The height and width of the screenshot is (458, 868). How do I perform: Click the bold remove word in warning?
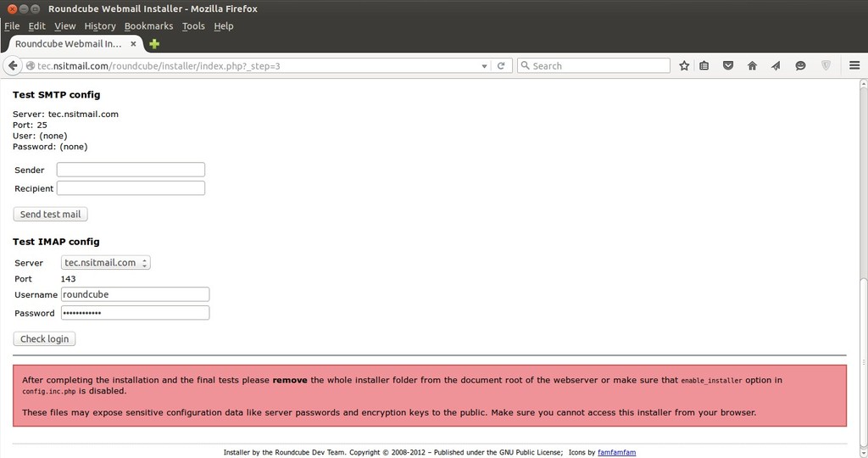tap(290, 380)
